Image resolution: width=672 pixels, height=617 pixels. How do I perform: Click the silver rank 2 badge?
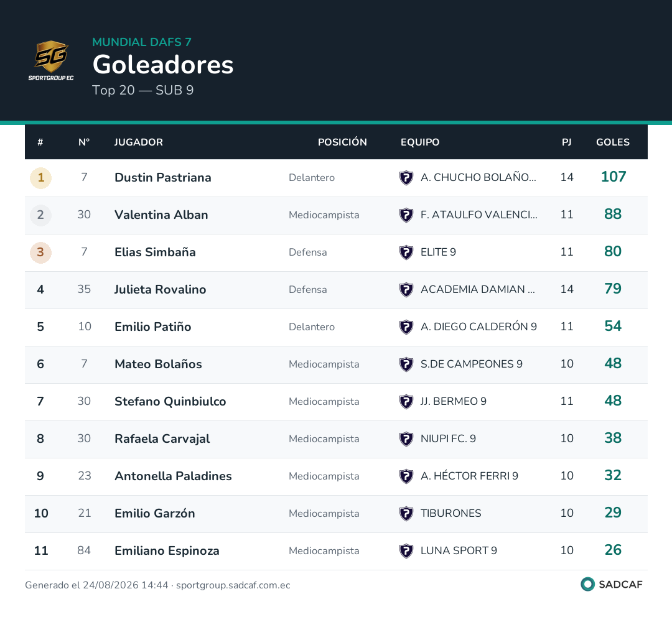click(40, 215)
